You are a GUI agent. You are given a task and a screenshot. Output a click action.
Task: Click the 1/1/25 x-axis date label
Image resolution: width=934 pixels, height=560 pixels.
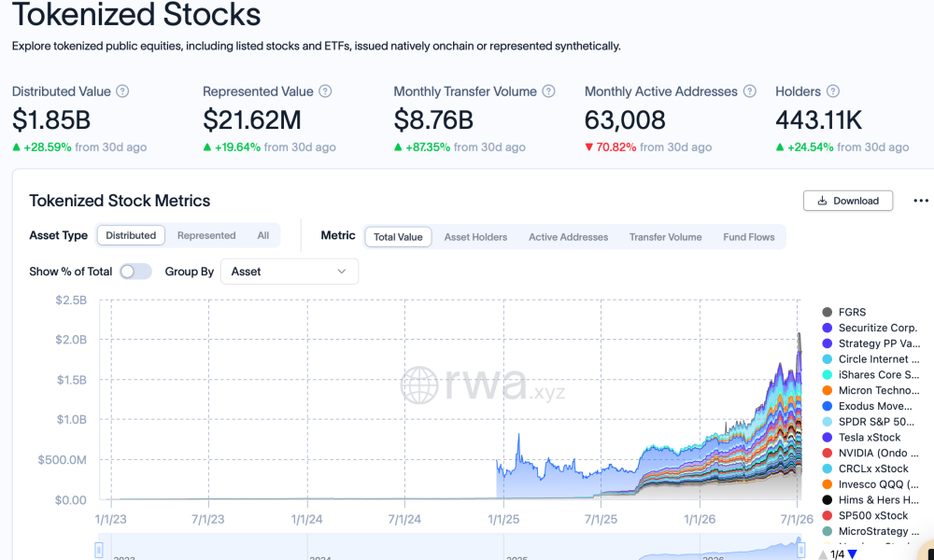click(x=503, y=520)
